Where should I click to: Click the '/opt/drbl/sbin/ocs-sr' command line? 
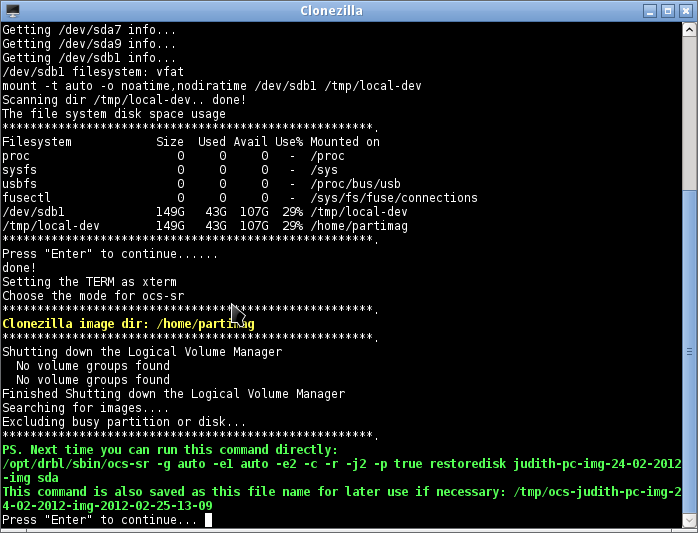click(342, 464)
